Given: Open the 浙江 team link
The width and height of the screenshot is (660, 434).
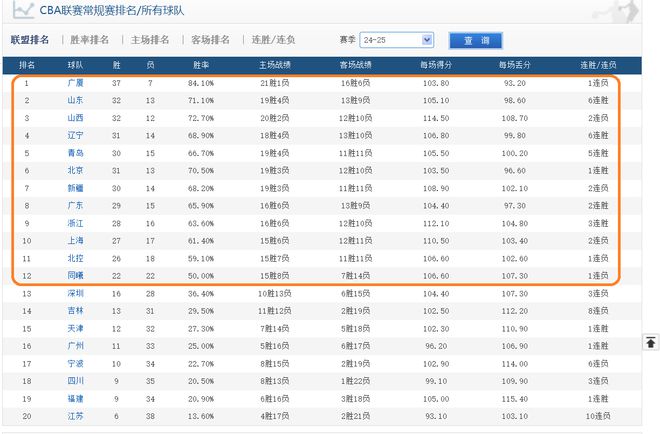Looking at the screenshot, I should pyautogui.click(x=75, y=223).
